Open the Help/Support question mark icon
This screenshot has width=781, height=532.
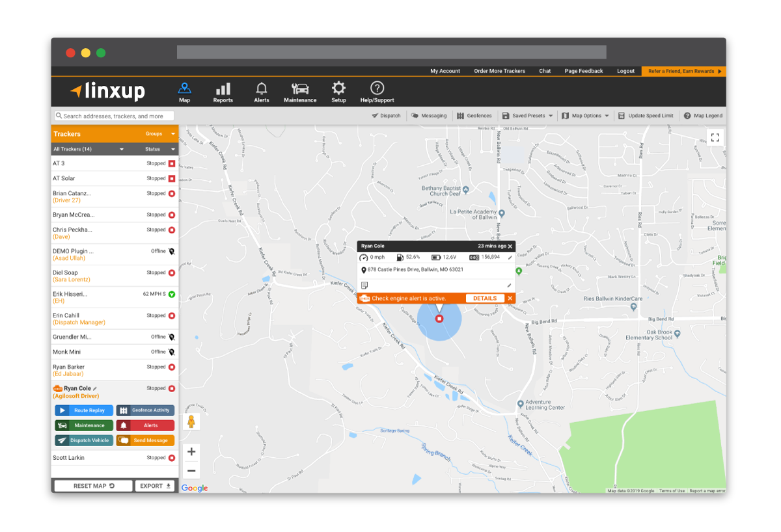pos(376,88)
